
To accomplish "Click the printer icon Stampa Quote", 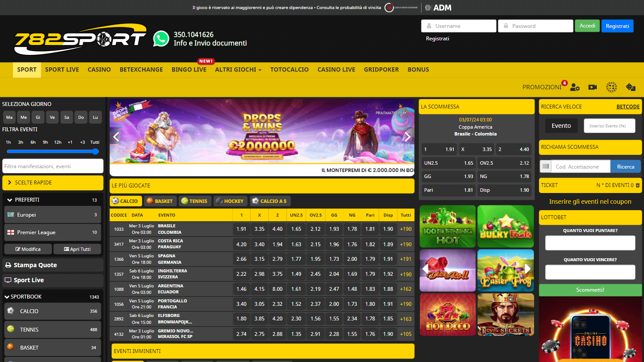I will pos(8,265).
